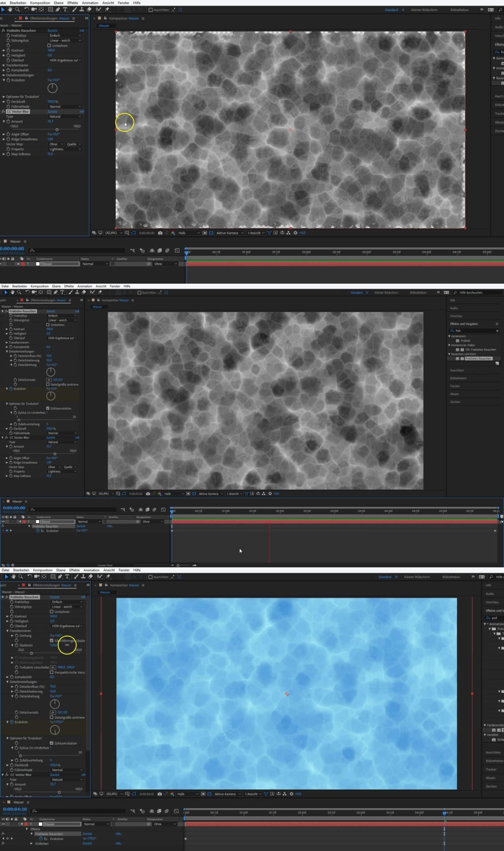Screen dimensions: 504x851
Task: Clear the 'frak' effects search text
Action: pyautogui.click(x=497, y=331)
